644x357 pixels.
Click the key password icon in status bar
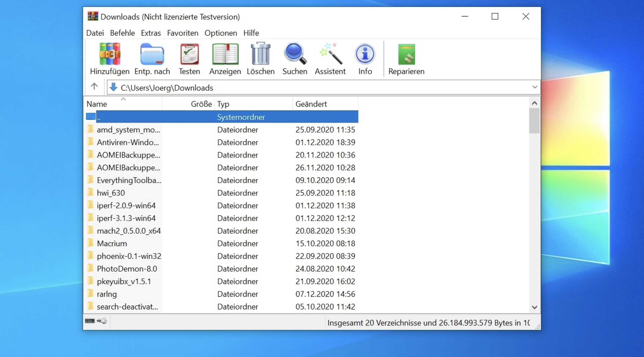pos(102,321)
